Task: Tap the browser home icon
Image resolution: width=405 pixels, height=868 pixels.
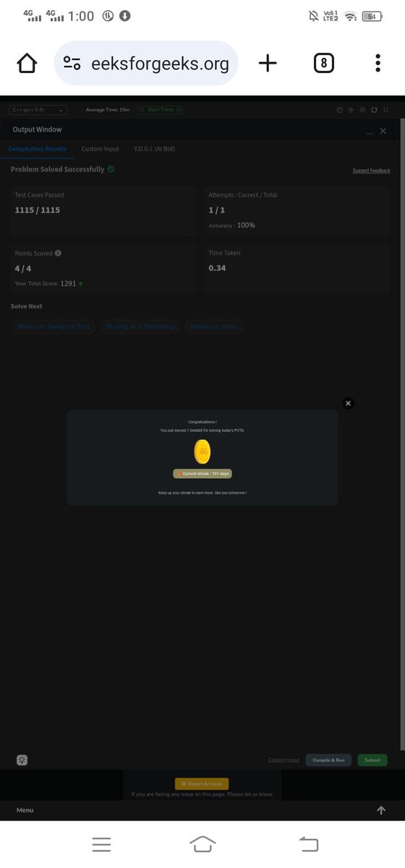Action: (x=27, y=64)
